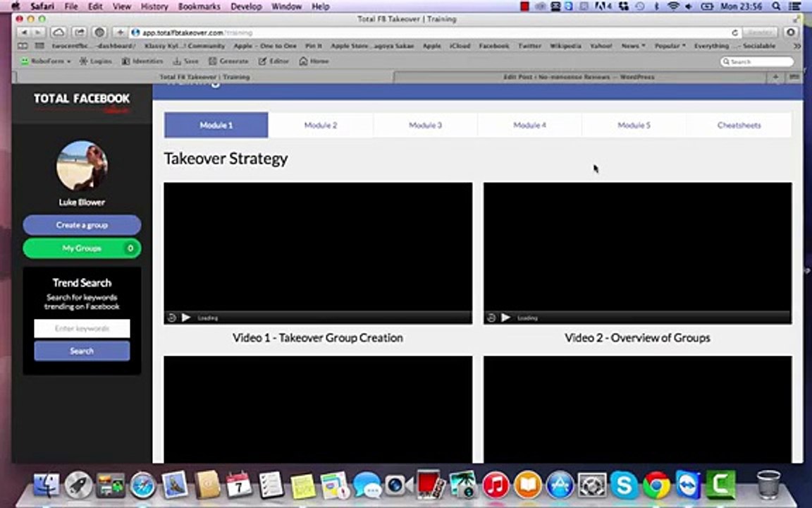Show more bookmarks overflow chevron

click(796, 46)
